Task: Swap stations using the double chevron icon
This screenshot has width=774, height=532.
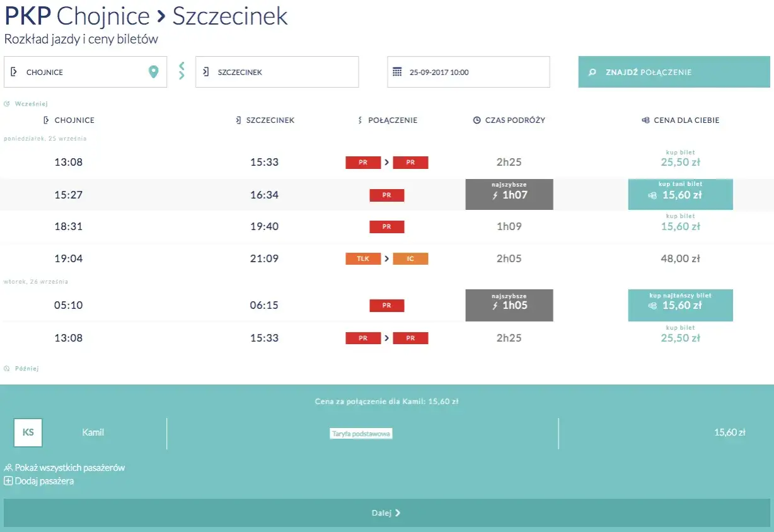Action: 182,71
